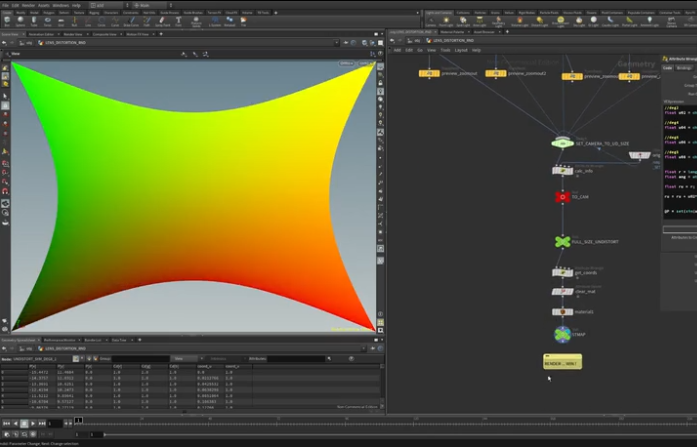The width and height of the screenshot is (697, 447).
Task: Click the spreadsheet Attributes filter field
Action: click(296, 359)
